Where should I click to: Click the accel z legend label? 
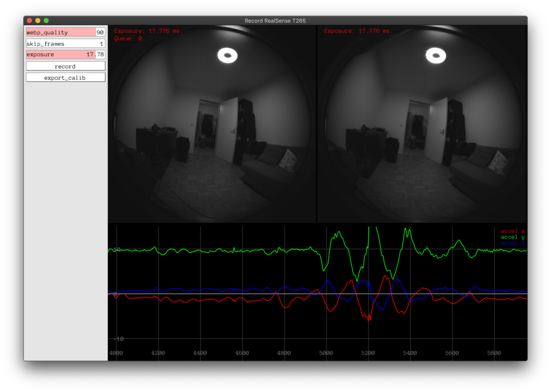coord(512,243)
